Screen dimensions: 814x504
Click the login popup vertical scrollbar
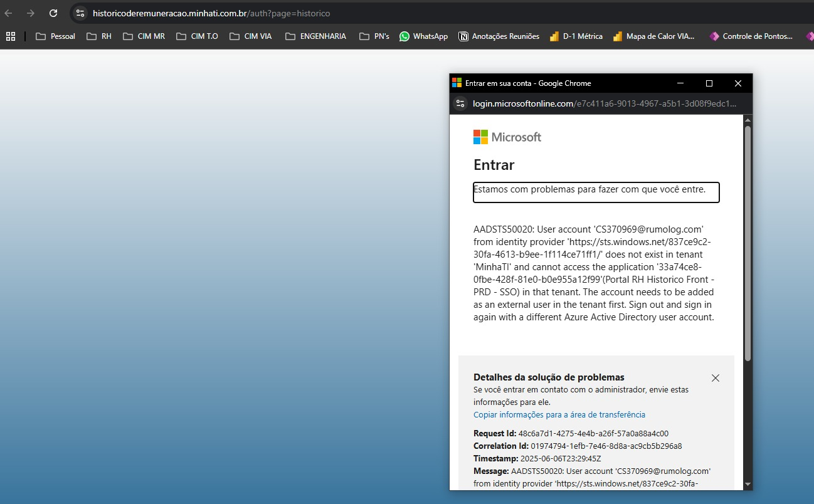[x=748, y=243]
